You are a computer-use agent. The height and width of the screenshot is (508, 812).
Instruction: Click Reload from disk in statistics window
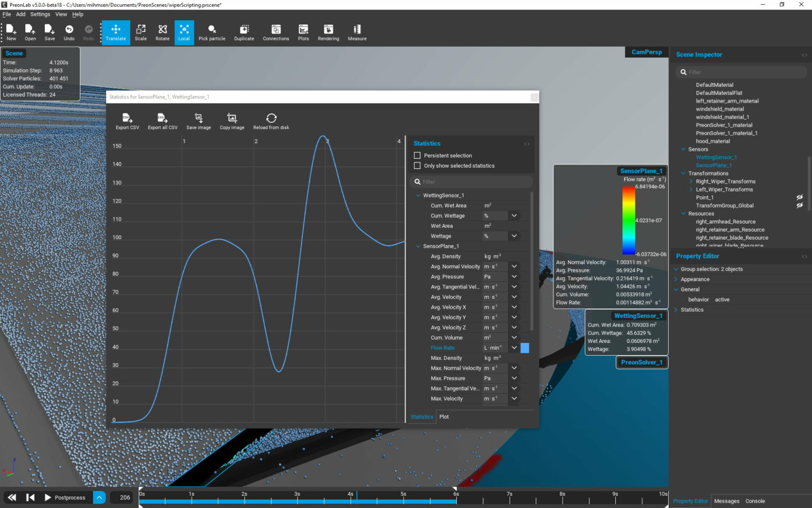pos(271,121)
